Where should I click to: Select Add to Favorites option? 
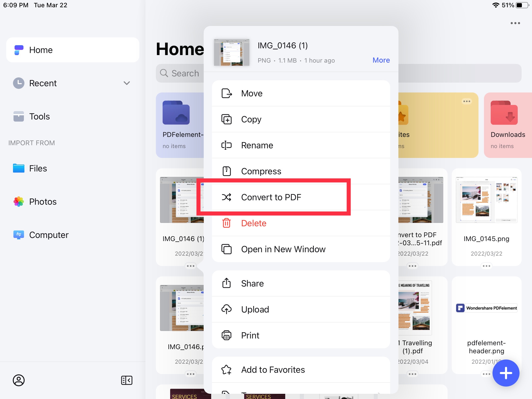[x=272, y=369]
